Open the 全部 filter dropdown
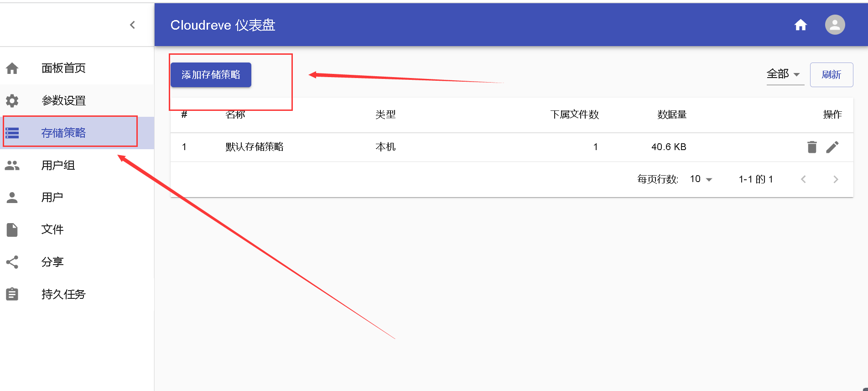Screen dimensions: 868x391 tap(785, 74)
